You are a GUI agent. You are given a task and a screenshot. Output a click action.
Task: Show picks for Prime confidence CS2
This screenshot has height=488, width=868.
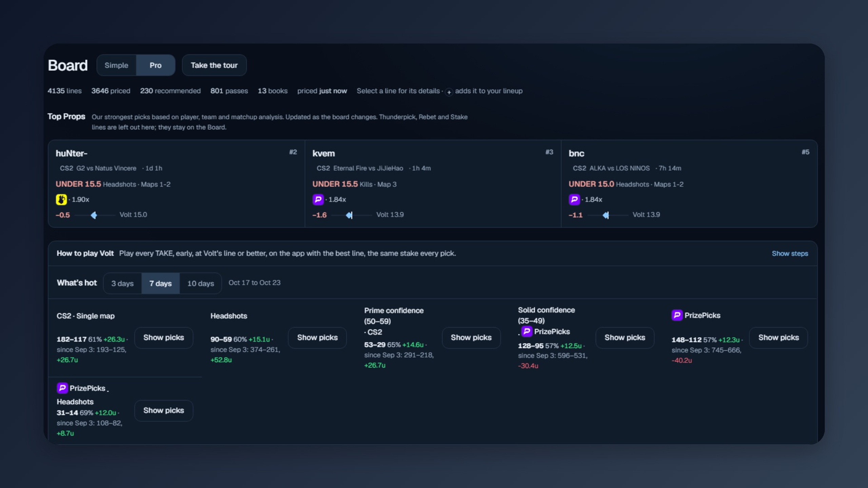tap(471, 338)
